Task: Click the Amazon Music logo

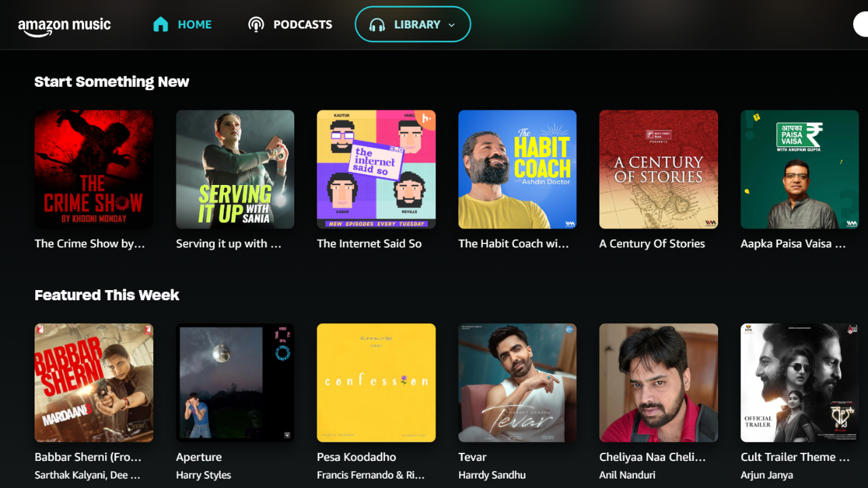Action: (64, 26)
